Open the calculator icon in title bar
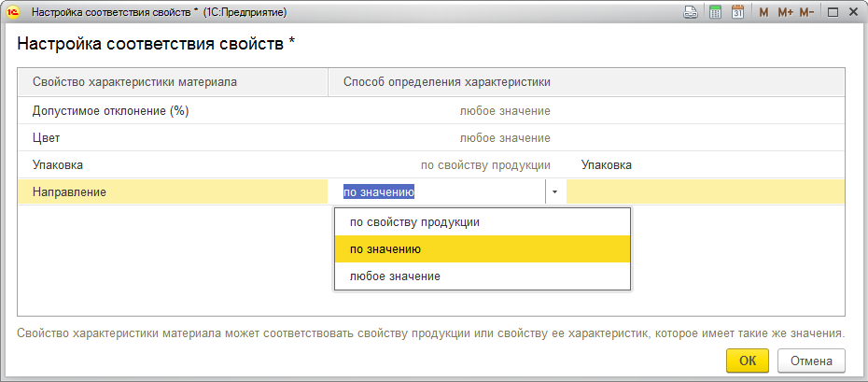Image resolution: width=868 pixels, height=382 pixels. 715,12
